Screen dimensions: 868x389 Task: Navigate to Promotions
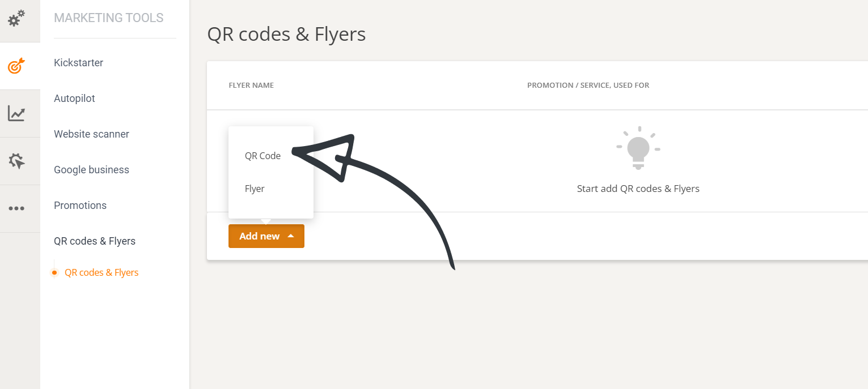(x=80, y=206)
